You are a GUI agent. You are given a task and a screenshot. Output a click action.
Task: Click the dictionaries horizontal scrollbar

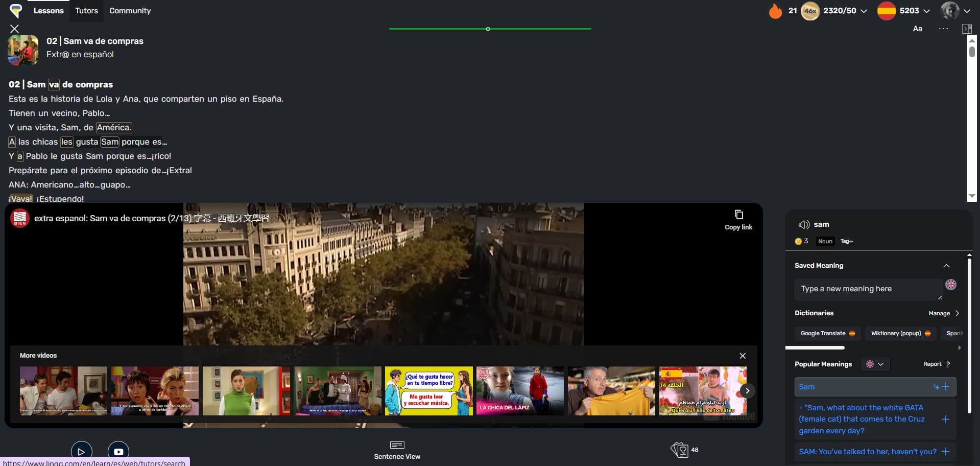click(815, 347)
